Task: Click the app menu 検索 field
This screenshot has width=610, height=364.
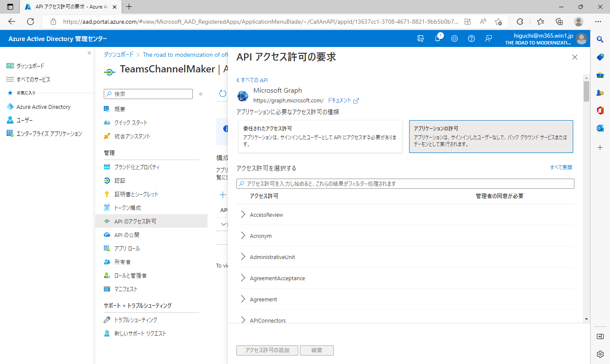Action: point(148,94)
